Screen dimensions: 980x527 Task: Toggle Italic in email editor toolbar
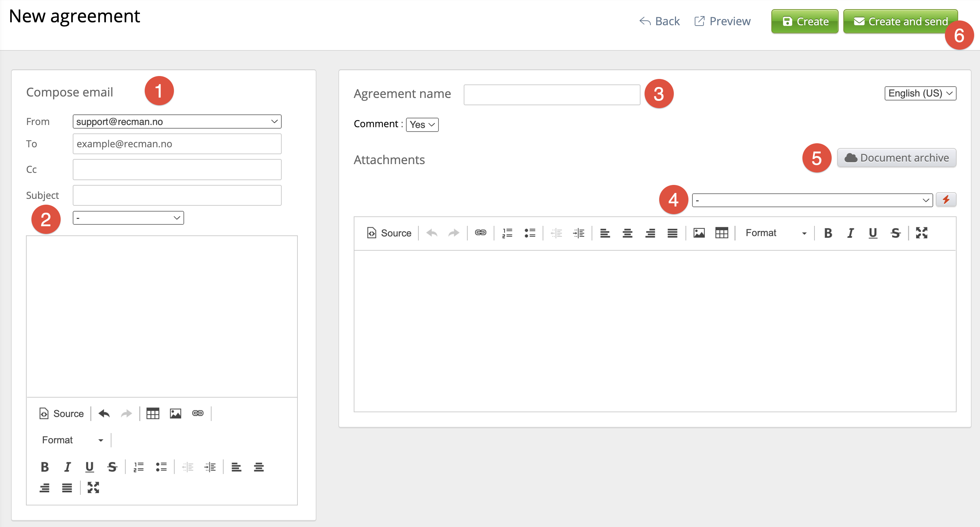point(67,467)
